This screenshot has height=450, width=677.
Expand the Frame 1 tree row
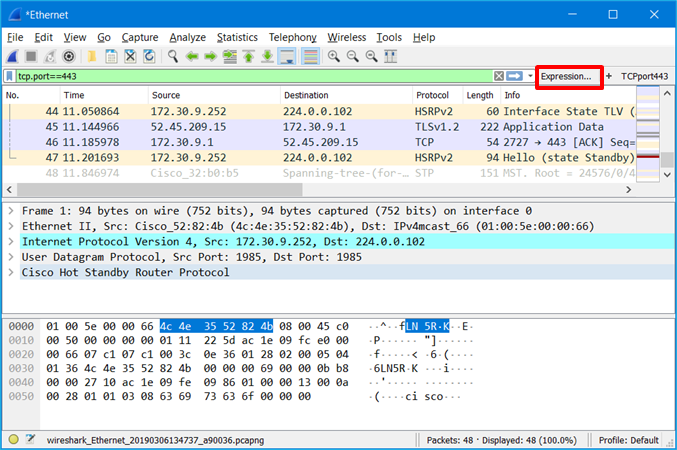click(x=11, y=211)
